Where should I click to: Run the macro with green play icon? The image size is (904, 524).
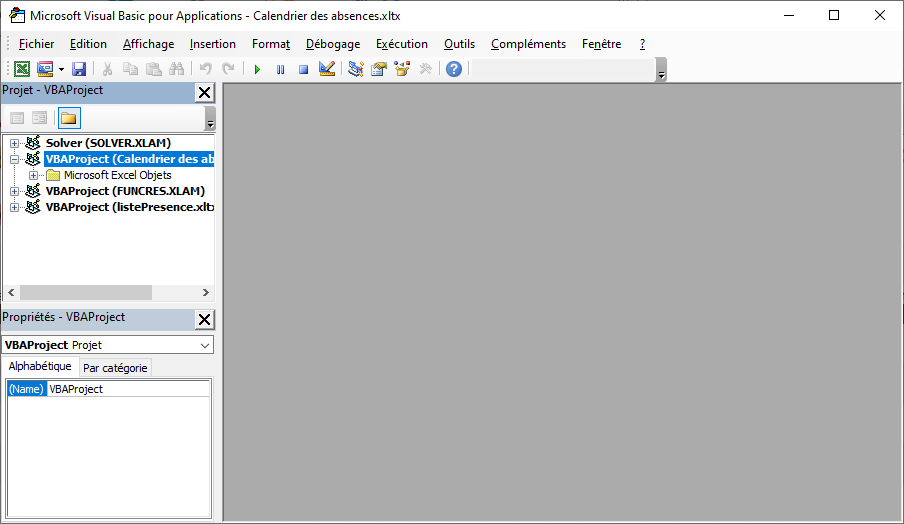257,69
